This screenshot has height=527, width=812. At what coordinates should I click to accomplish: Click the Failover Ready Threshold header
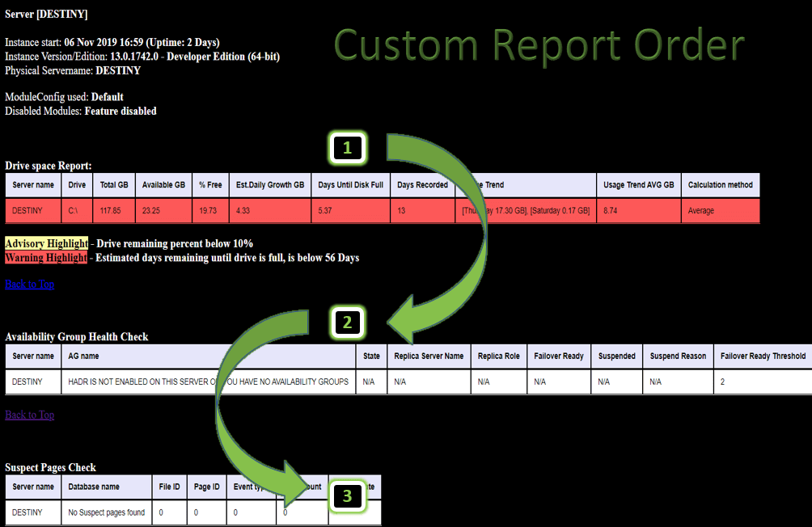coord(763,356)
